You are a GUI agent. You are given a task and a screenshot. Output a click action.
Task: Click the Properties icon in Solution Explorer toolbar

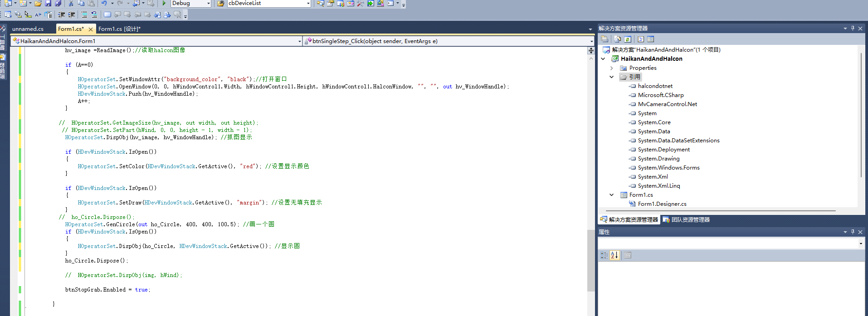click(605, 39)
